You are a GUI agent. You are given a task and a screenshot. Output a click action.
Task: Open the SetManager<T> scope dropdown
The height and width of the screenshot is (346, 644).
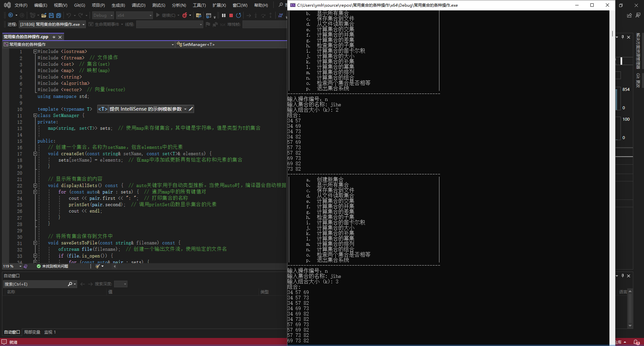(231, 44)
